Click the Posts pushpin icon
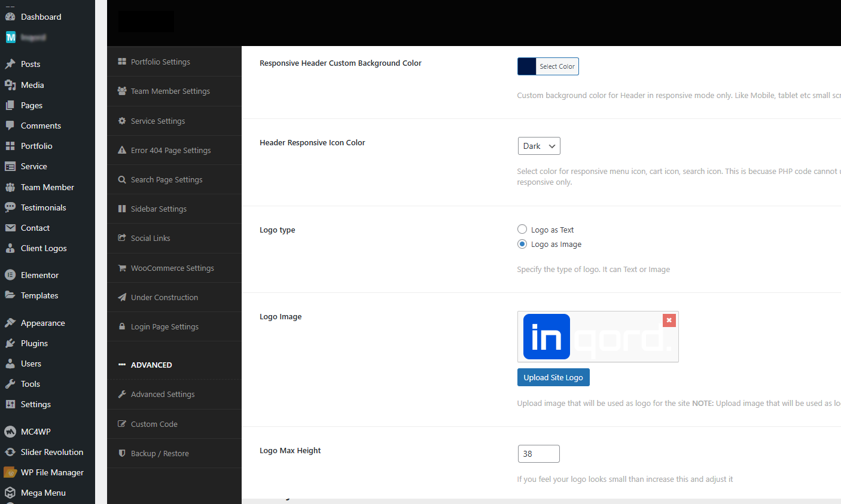Viewport: 841px width, 504px height. pyautogui.click(x=10, y=64)
